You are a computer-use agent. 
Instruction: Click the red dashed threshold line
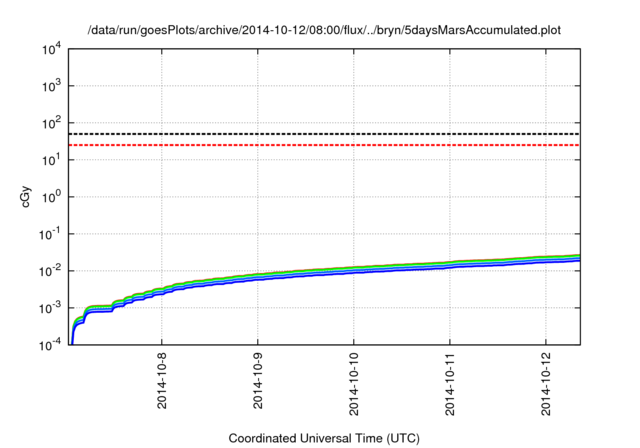click(324, 145)
